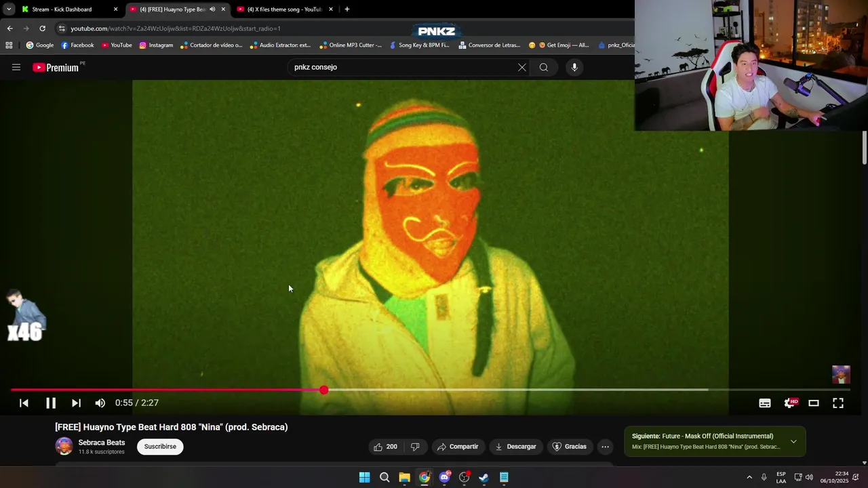Open the Google bookmark
Viewport: 868px width, 488px height.
pos(40,45)
